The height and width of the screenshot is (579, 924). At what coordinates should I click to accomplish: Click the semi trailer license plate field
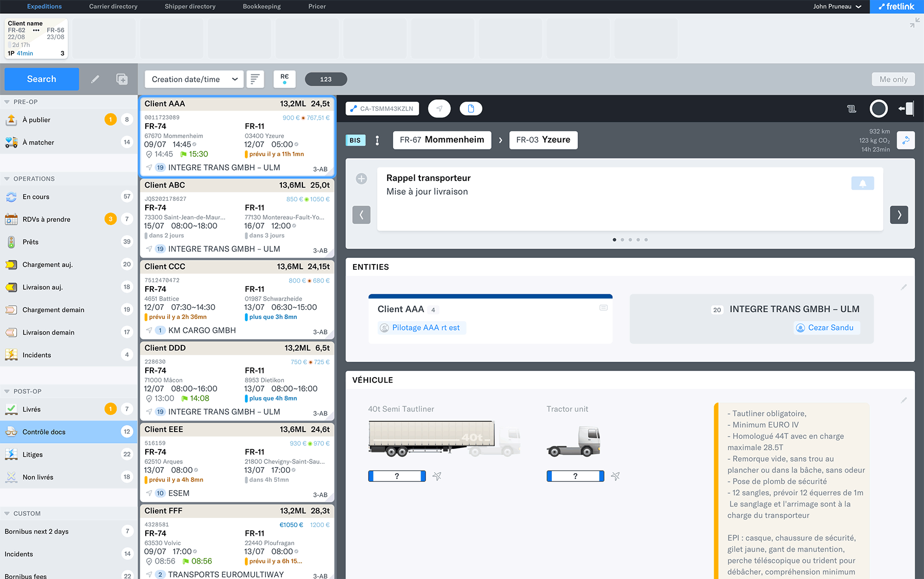click(397, 476)
